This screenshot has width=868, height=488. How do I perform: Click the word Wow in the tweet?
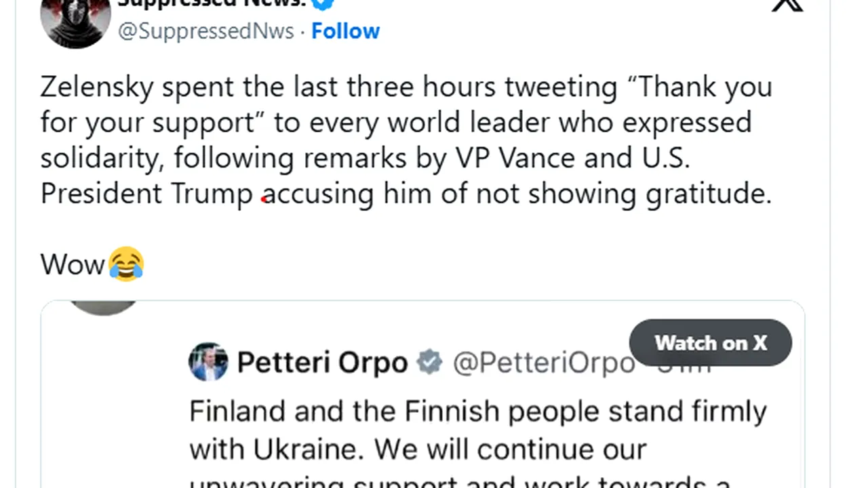tap(73, 264)
